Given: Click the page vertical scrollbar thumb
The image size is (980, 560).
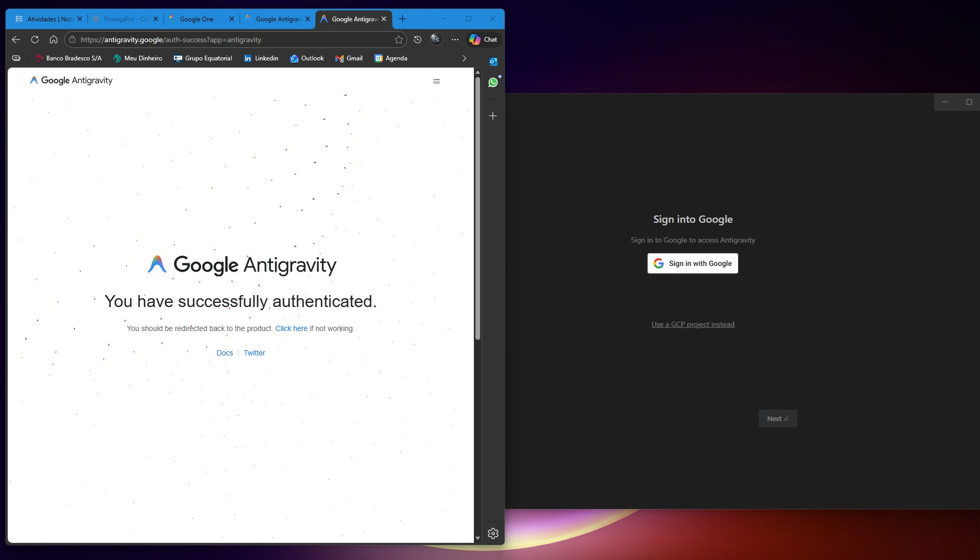Looking at the screenshot, I should pos(478,208).
